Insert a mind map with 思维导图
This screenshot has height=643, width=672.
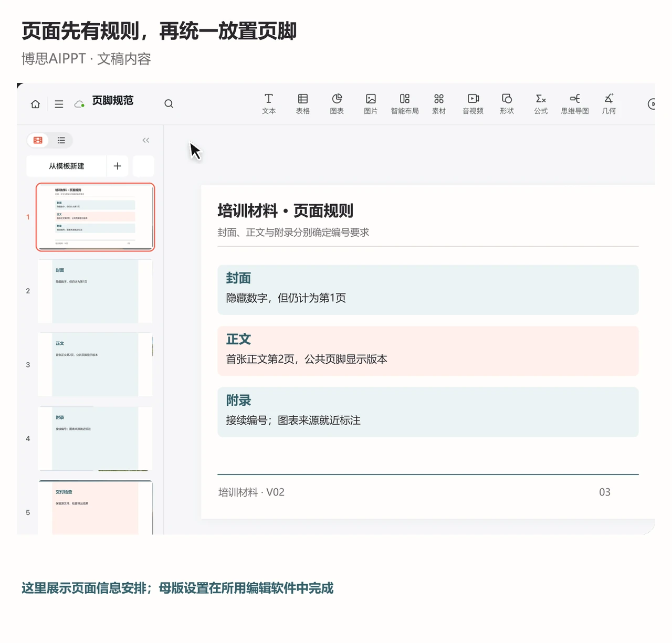click(x=575, y=104)
